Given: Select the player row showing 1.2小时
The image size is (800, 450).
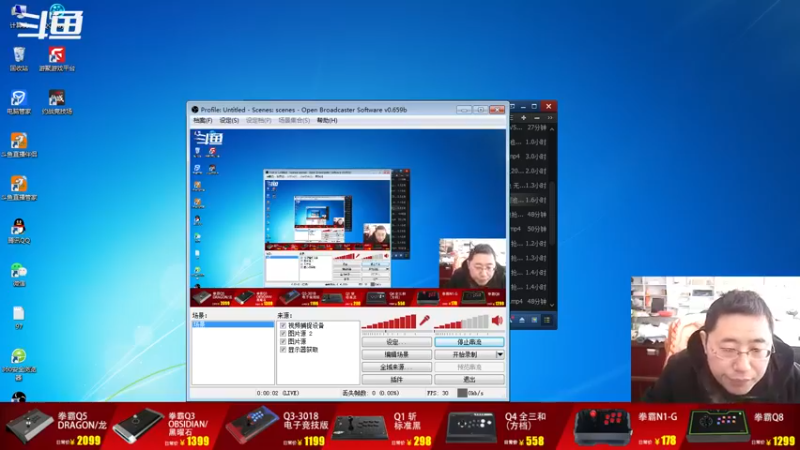Looking at the screenshot, I should pos(529,244).
